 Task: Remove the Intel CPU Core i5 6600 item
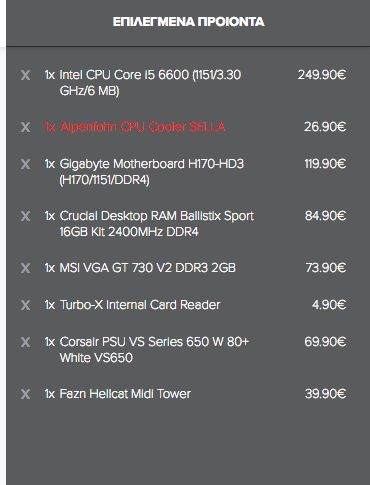point(25,75)
